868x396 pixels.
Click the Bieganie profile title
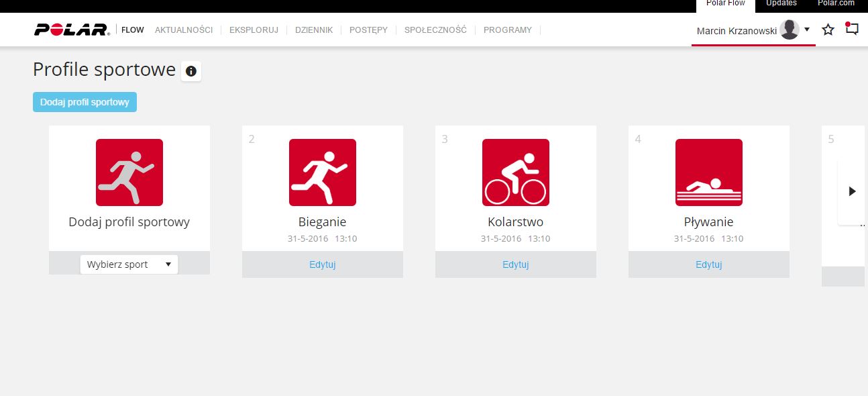coord(323,222)
